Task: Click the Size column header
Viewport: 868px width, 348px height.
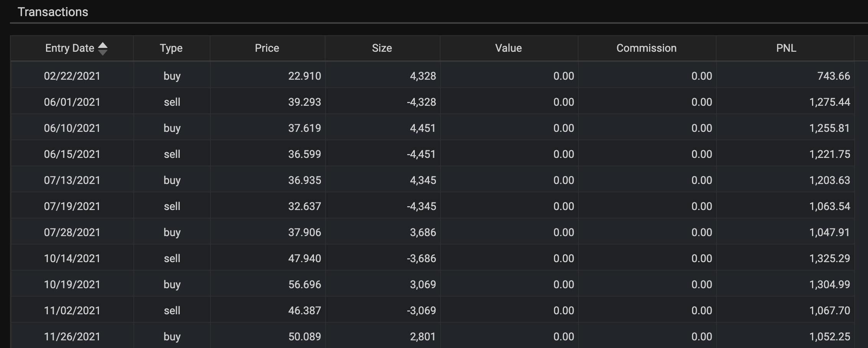Action: point(382,48)
